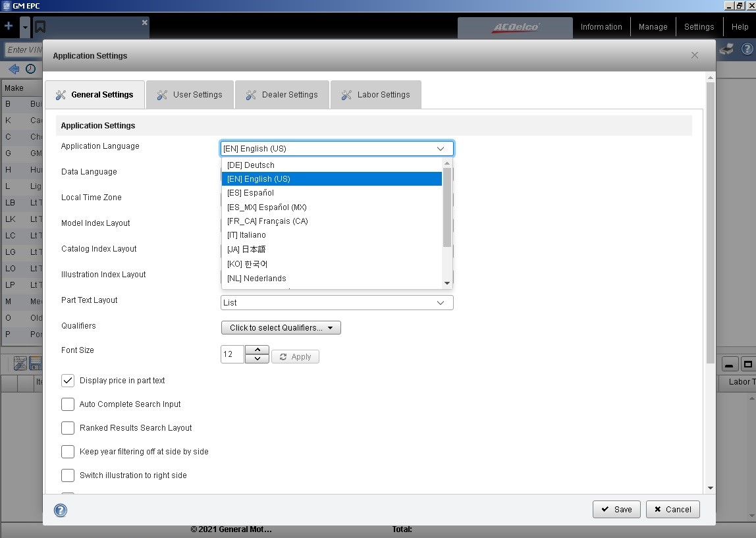Click the top-right help question mark icon
This screenshot has width=756, height=538.
pyautogui.click(x=747, y=49)
